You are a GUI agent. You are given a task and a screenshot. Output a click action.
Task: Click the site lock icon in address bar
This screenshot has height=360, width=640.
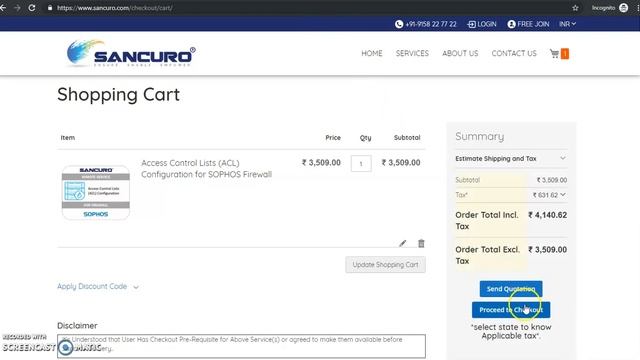pyautogui.click(x=50, y=8)
